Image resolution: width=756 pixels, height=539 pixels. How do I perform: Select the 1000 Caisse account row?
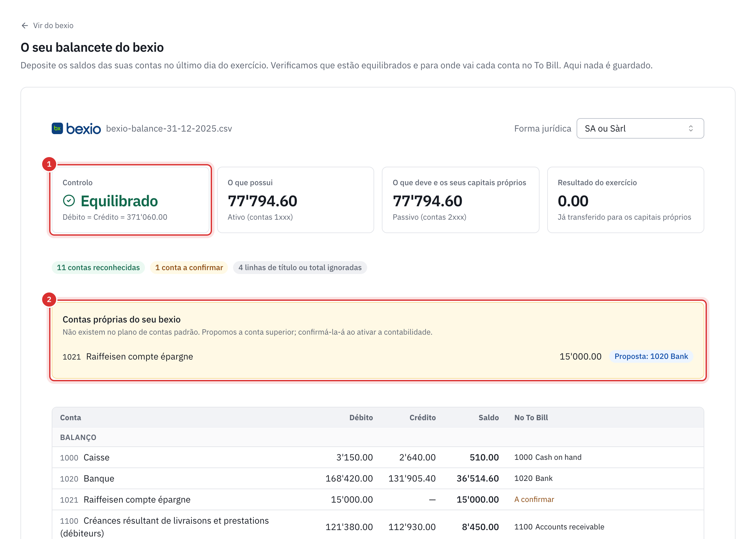pos(378,457)
